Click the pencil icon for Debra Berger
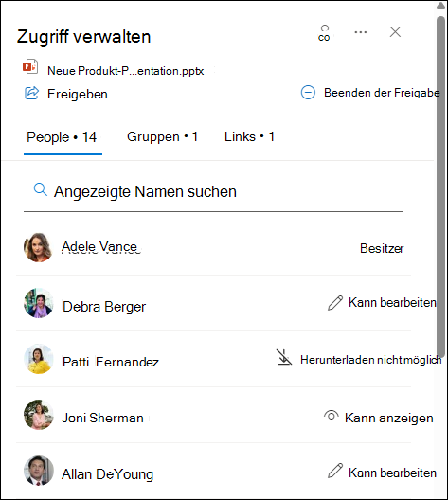 coord(335,303)
